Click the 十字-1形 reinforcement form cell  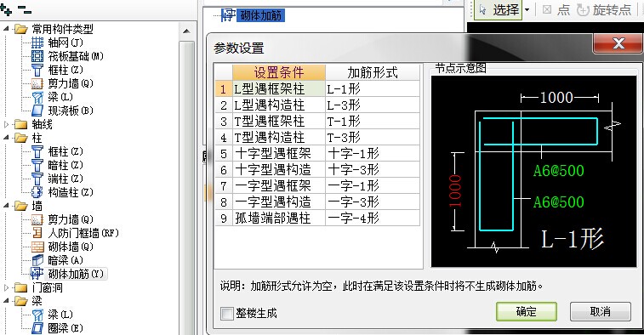coord(373,154)
